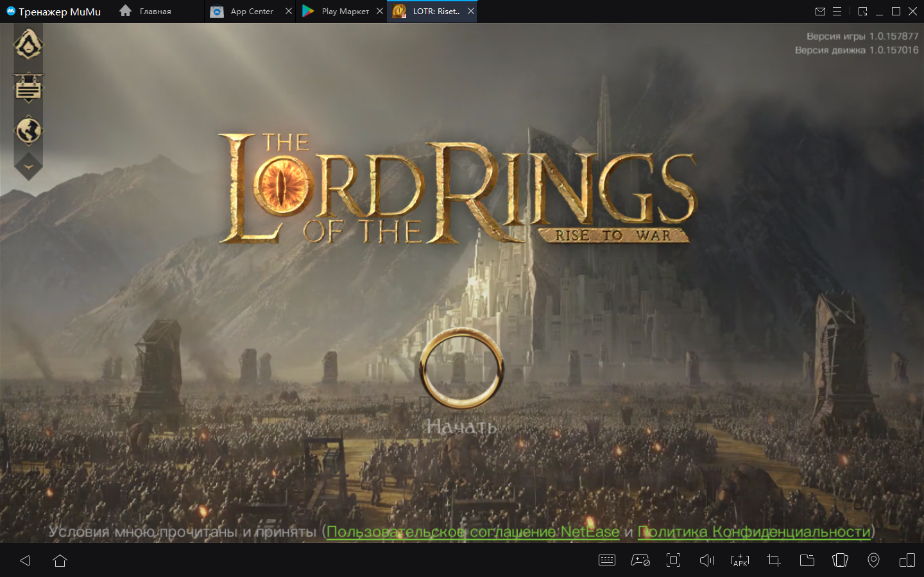This screenshot has height=577, width=924.
Task: Toggle screen rotation using the phone rotate icon
Action: (x=840, y=560)
